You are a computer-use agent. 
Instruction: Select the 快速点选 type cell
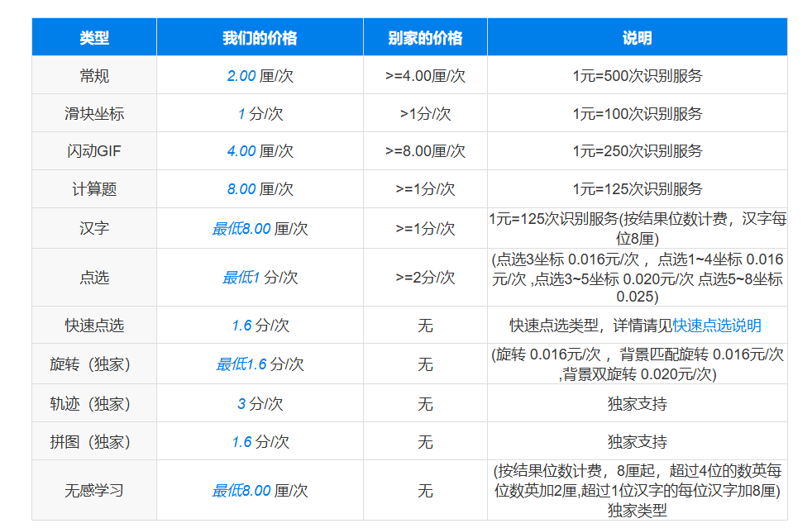click(x=94, y=325)
